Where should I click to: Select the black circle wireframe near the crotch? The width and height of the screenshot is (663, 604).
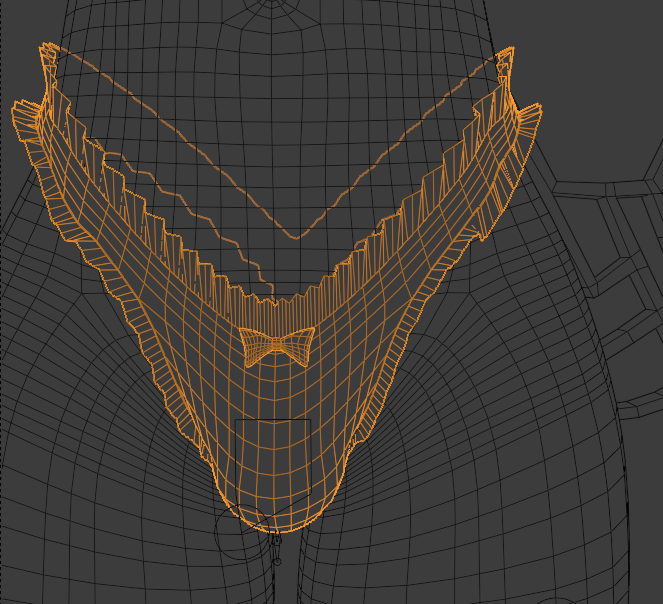pyautogui.click(x=242, y=532)
